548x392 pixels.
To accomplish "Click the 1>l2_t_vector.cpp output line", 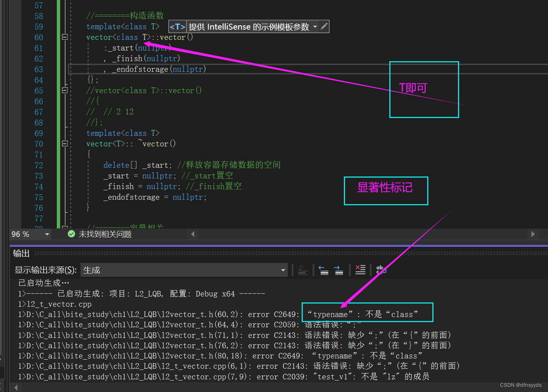I will pos(55,304).
